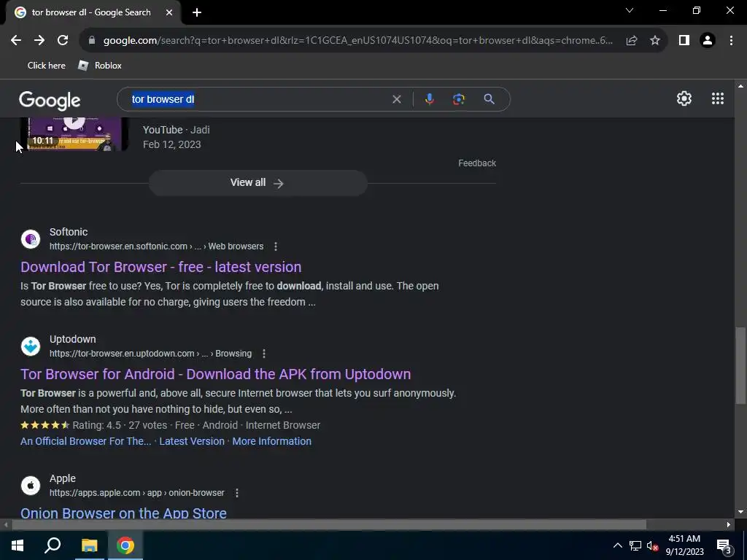Open File Explorer from the taskbar
The image size is (747, 560).
89,545
